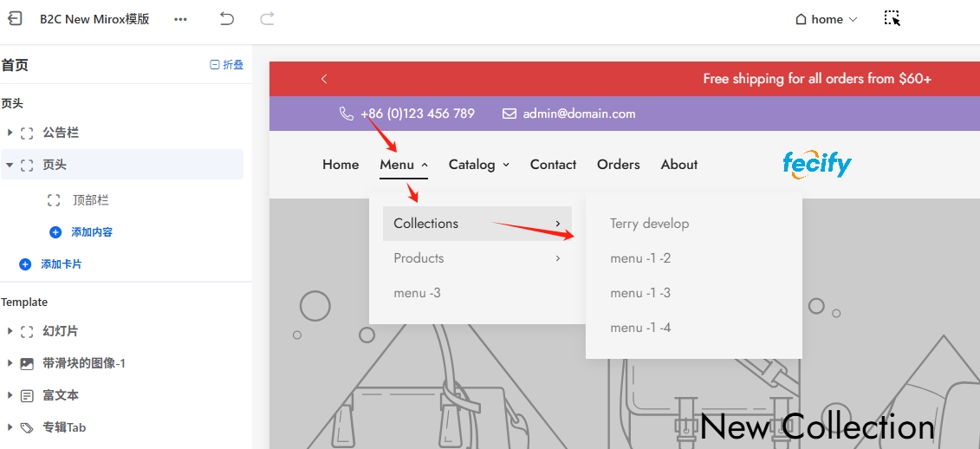Image resolution: width=980 pixels, height=449 pixels.
Task: Select the 顶部栏 tree item
Action: point(90,200)
